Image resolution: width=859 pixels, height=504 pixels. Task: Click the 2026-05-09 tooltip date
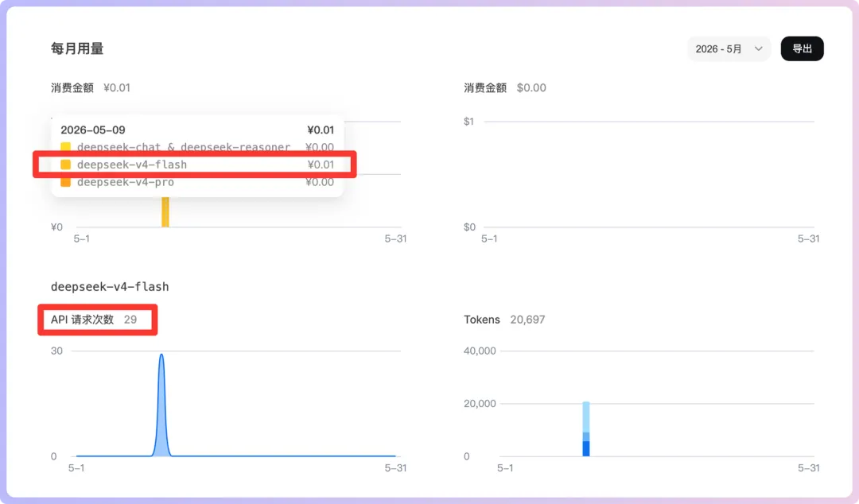point(92,130)
